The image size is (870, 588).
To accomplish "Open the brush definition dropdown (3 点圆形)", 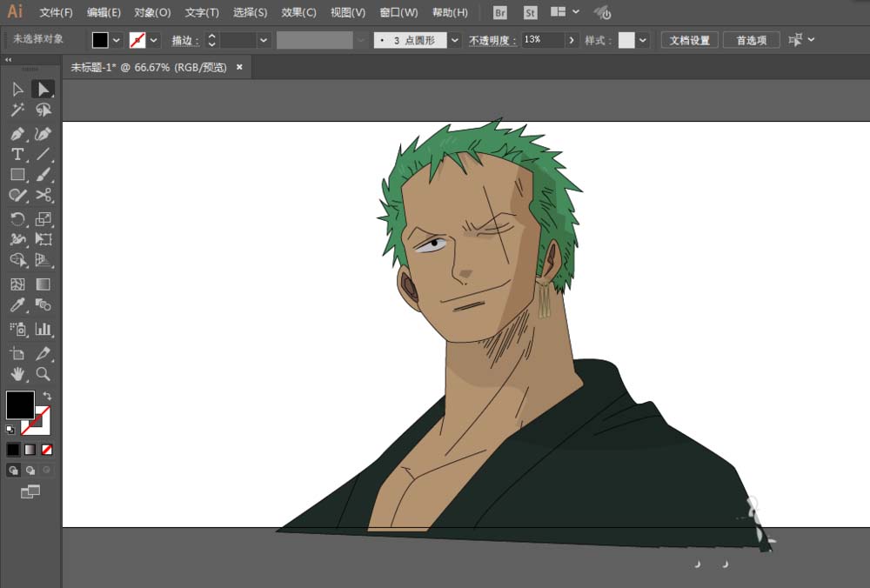I will [x=455, y=40].
